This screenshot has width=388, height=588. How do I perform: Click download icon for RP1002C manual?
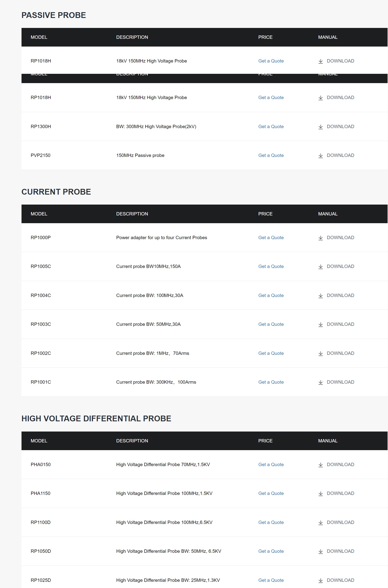pos(320,354)
